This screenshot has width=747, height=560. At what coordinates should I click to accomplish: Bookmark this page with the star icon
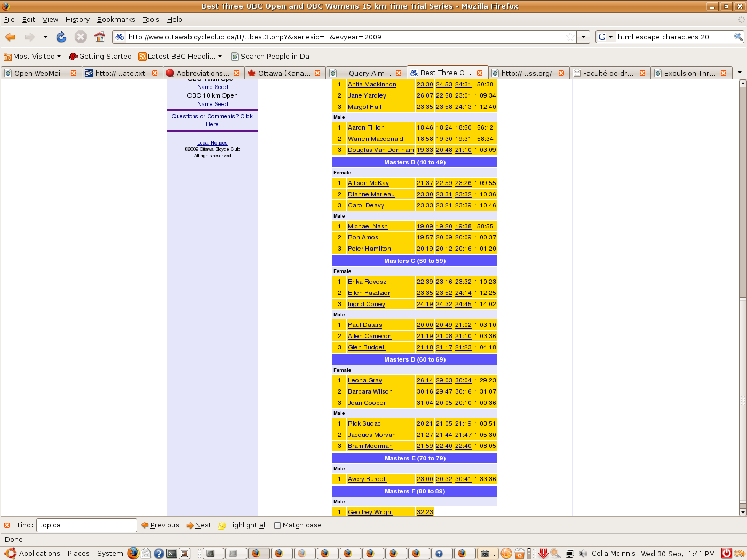pos(570,37)
